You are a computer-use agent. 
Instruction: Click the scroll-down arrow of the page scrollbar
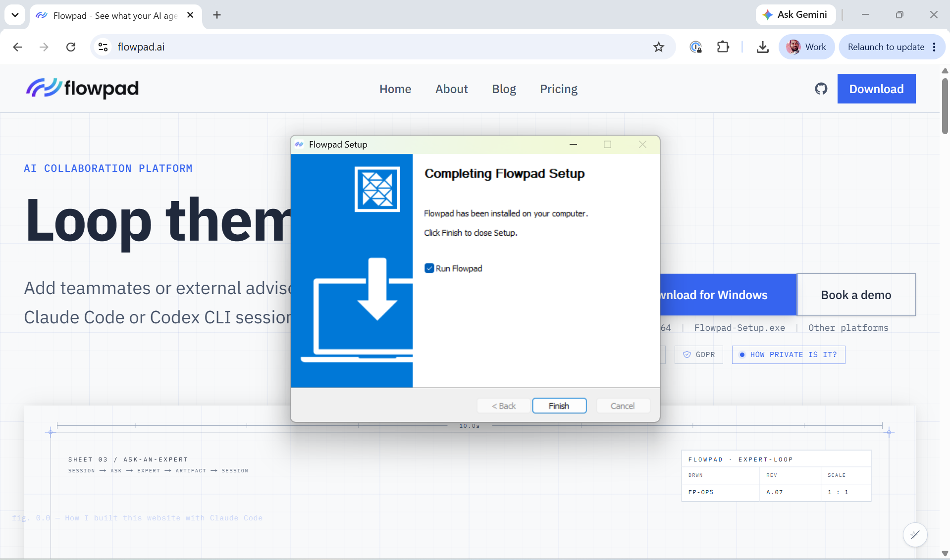point(945,553)
